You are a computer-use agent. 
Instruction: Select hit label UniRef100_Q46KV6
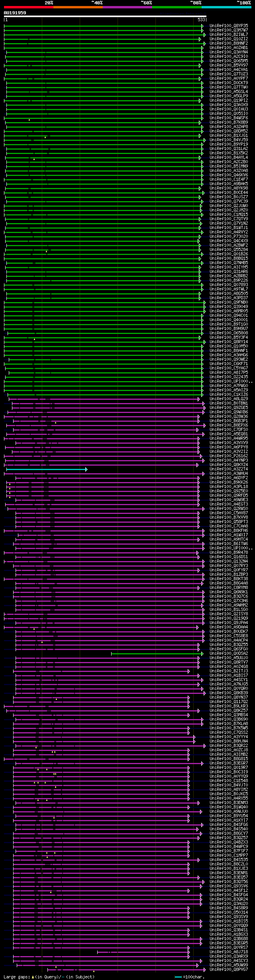click(x=229, y=175)
